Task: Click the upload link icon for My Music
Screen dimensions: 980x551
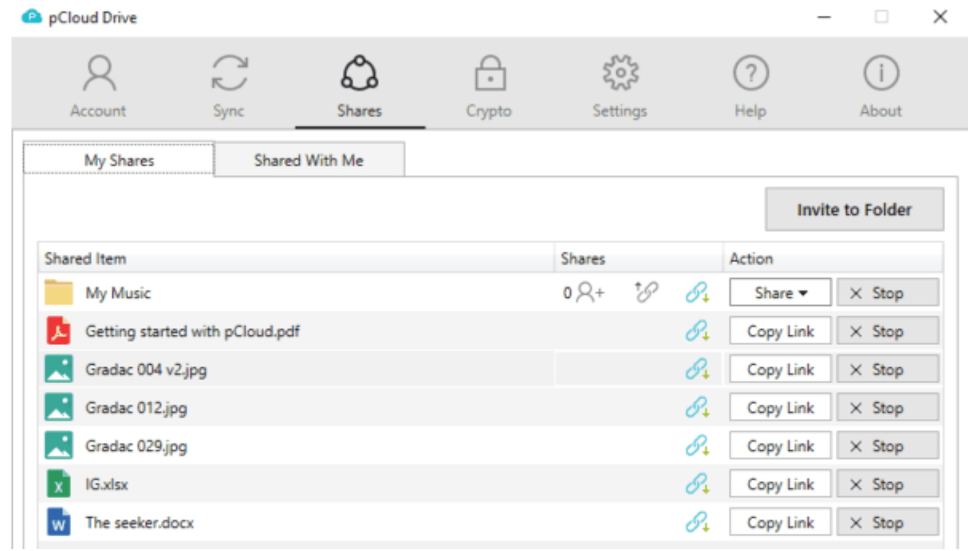Action: [646, 292]
